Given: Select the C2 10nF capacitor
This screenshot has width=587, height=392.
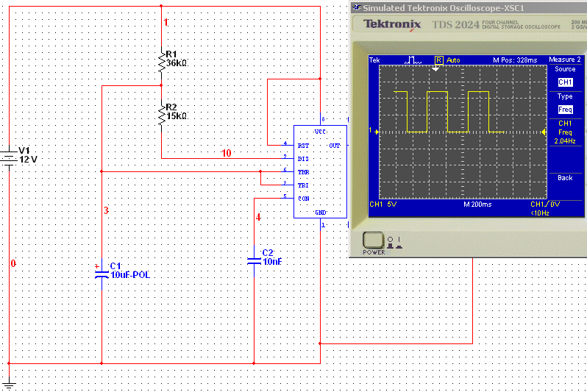Looking at the screenshot, I should tap(255, 260).
